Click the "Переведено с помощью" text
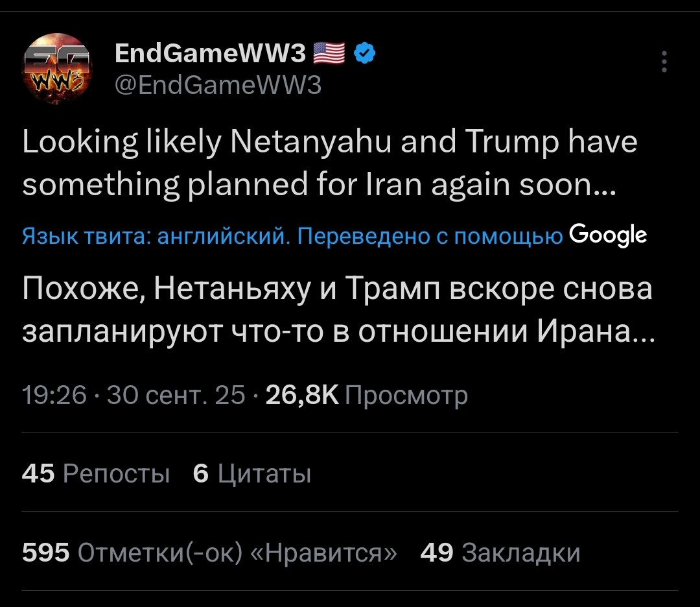Viewport: 700px width, 607px height. 430,237
